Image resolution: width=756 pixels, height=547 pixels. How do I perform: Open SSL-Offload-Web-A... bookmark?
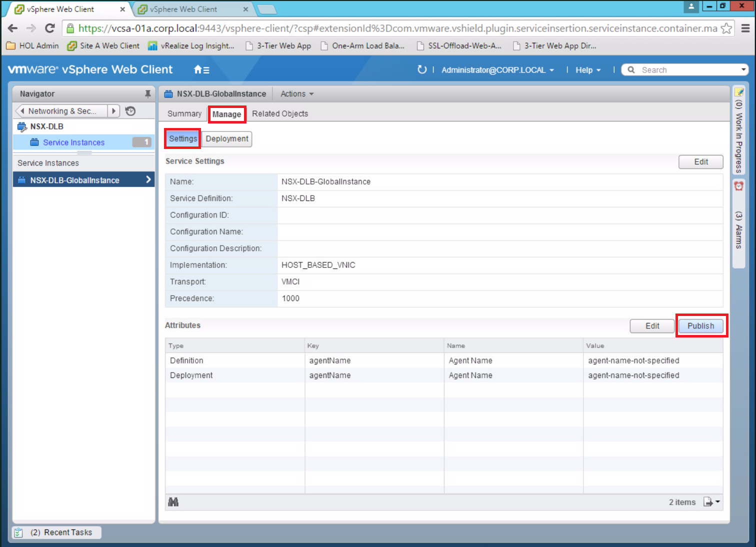(x=459, y=45)
